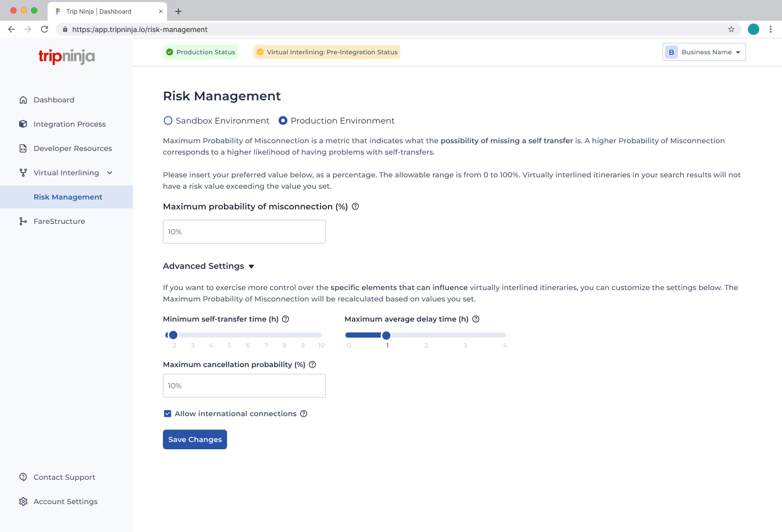Screen dimensions: 782x532
Task: Select the Sandbox Environment radio button
Action: [x=168, y=120]
